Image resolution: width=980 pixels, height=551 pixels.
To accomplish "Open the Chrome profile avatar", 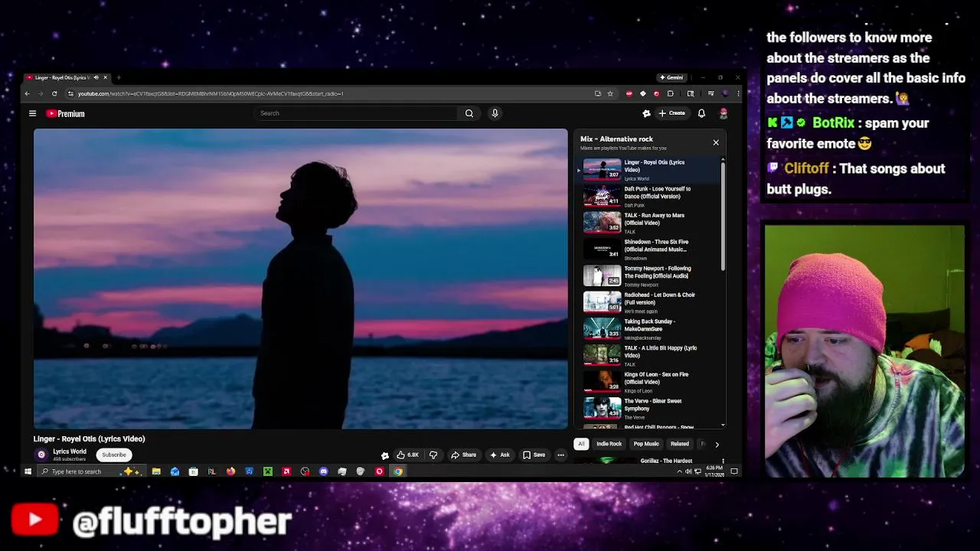I will pyautogui.click(x=725, y=93).
